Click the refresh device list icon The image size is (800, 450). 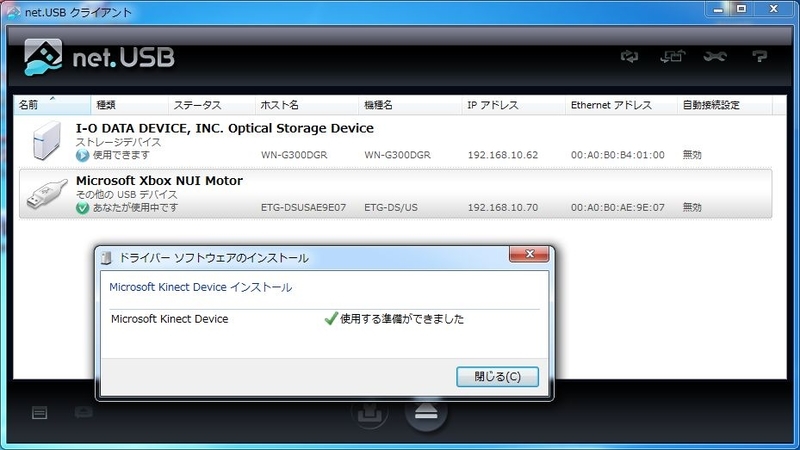tap(629, 56)
